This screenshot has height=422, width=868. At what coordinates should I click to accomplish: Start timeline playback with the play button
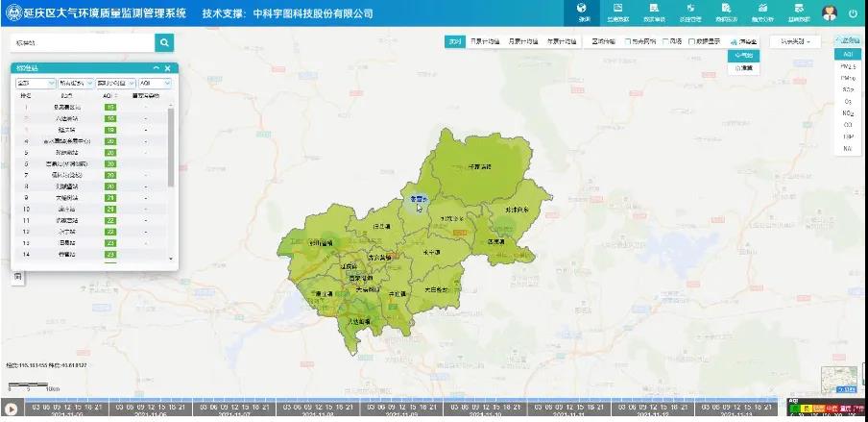click(11, 410)
